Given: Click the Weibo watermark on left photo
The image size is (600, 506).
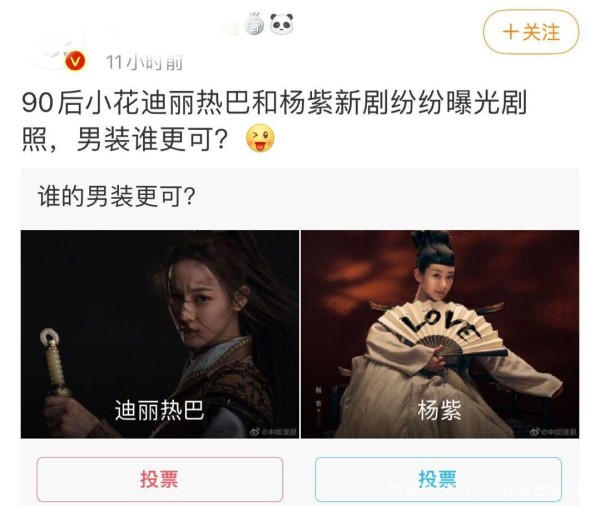Looking at the screenshot, I should (x=273, y=432).
